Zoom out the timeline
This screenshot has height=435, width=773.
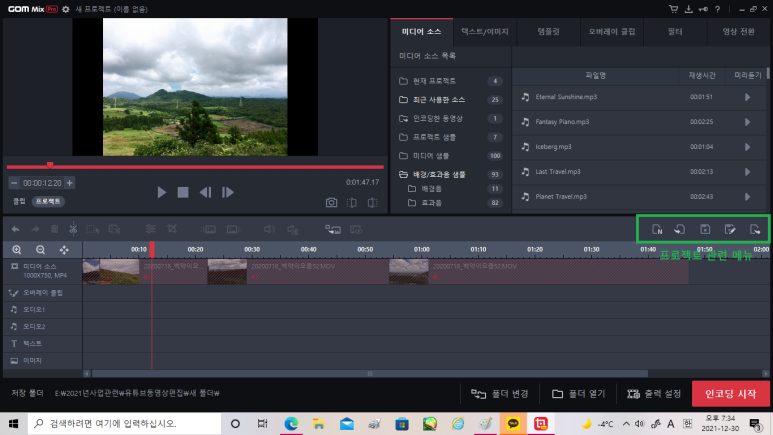[x=40, y=250]
